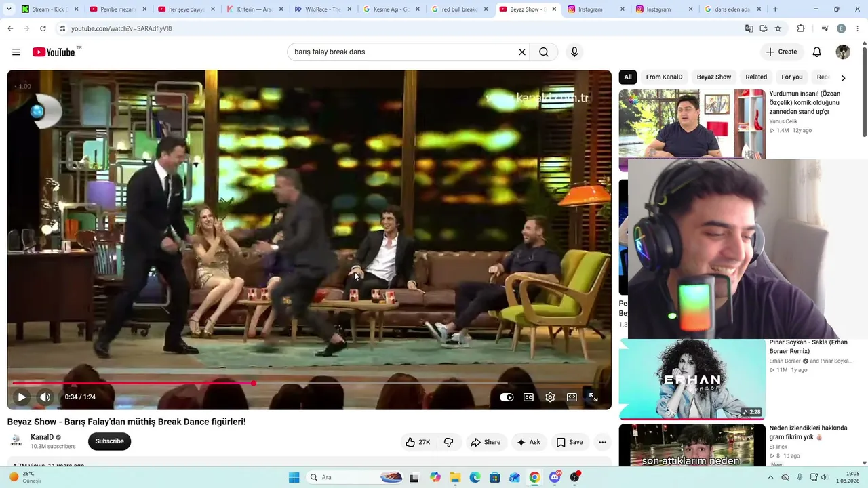The height and width of the screenshot is (488, 868).
Task: Mute the video volume
Action: (x=45, y=397)
